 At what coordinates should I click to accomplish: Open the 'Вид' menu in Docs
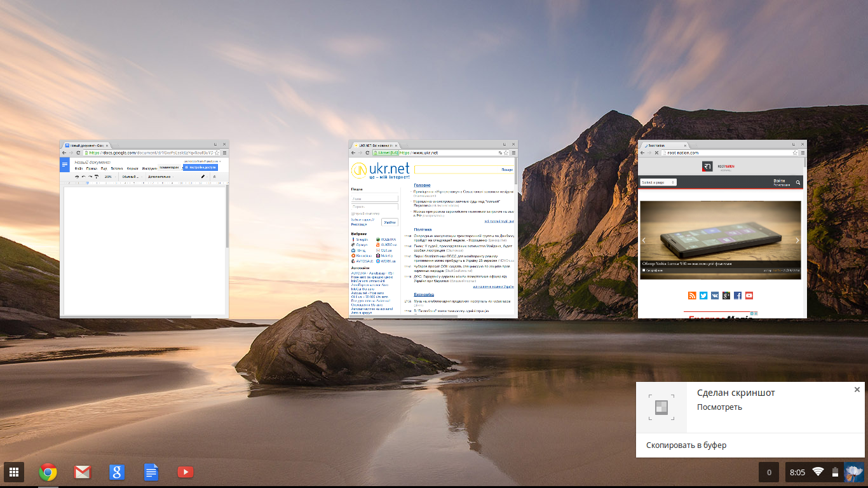click(104, 168)
